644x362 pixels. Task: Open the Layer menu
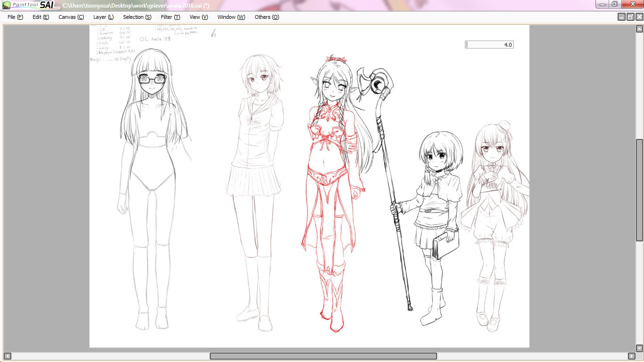tap(103, 17)
